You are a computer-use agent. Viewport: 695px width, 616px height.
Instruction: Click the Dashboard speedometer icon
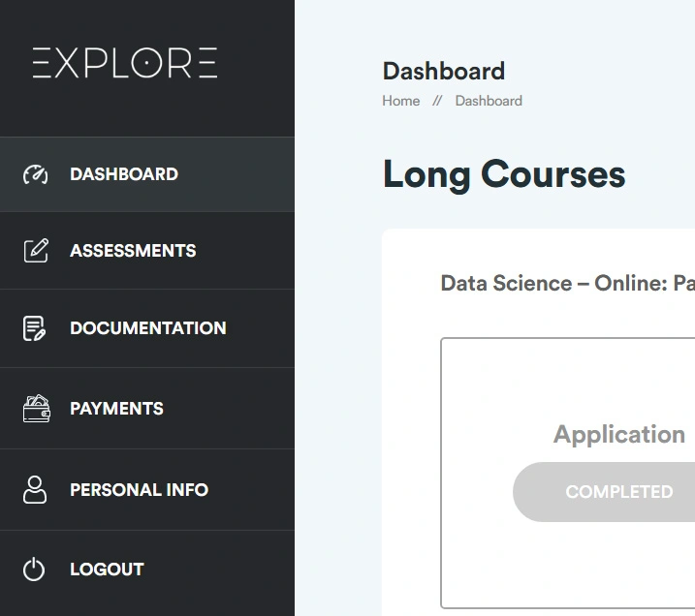coord(36,174)
